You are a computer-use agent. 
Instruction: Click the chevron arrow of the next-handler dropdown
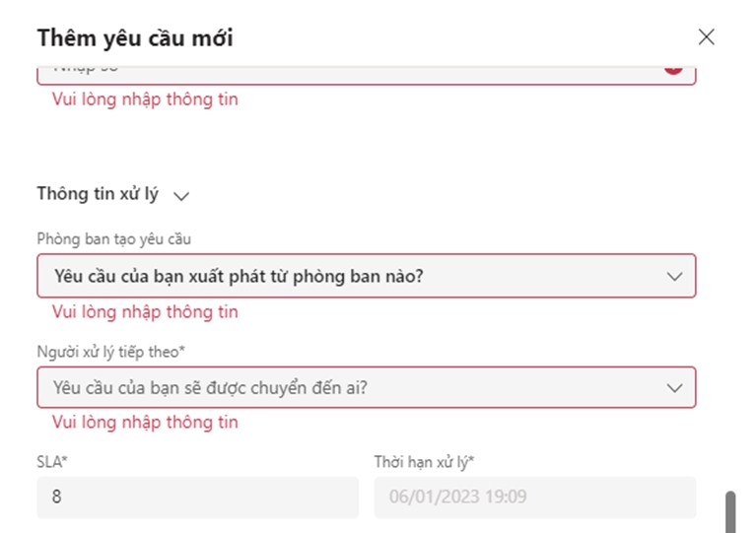(x=674, y=388)
